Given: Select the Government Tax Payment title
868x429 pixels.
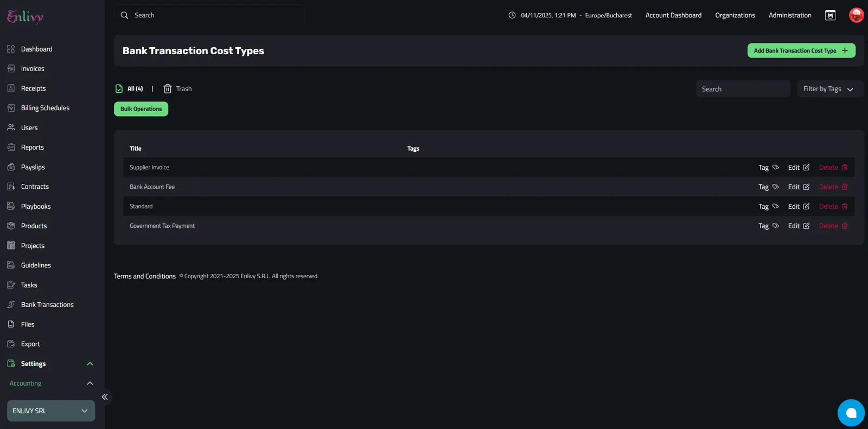Looking at the screenshot, I should point(162,226).
